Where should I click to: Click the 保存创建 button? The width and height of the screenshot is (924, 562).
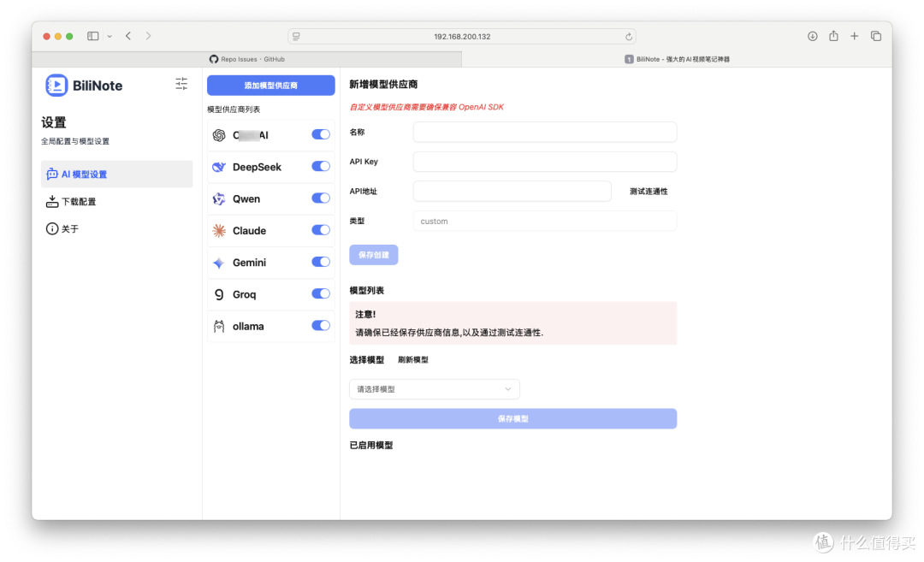tap(374, 255)
